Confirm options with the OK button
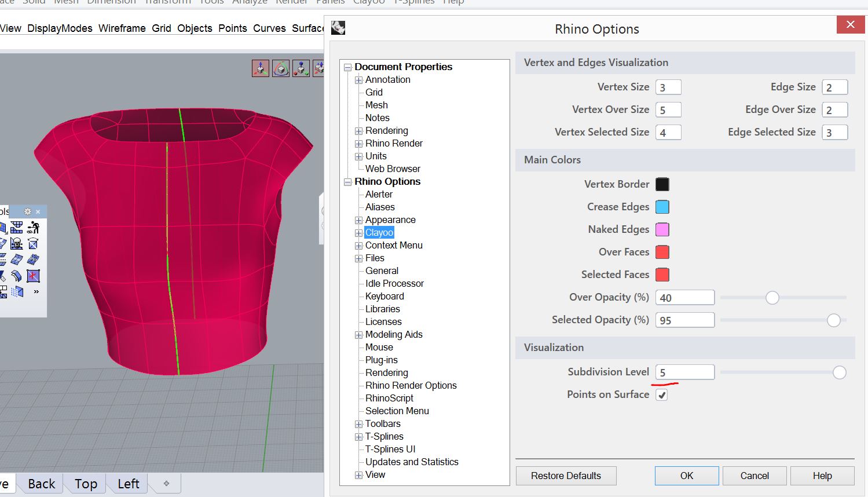This screenshot has width=868, height=497. (686, 476)
